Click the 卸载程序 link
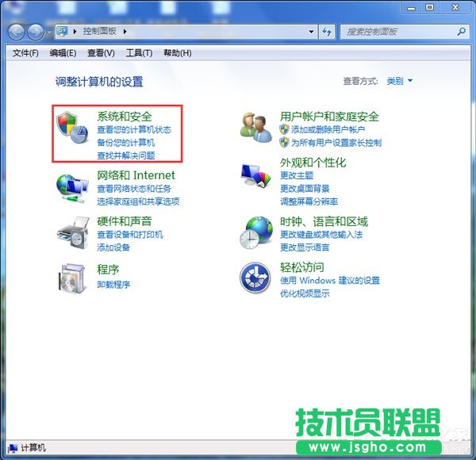Viewport: 476px width, 460px height. 113,284
